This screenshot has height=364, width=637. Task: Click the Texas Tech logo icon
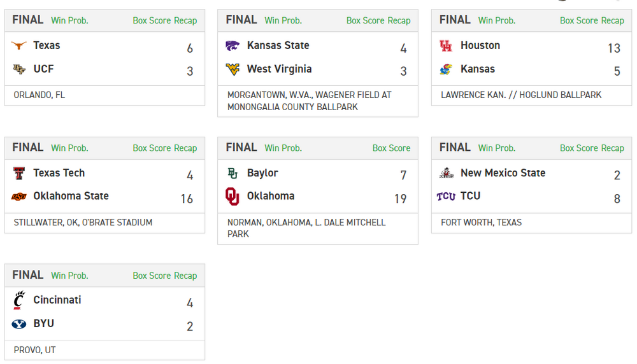19,173
